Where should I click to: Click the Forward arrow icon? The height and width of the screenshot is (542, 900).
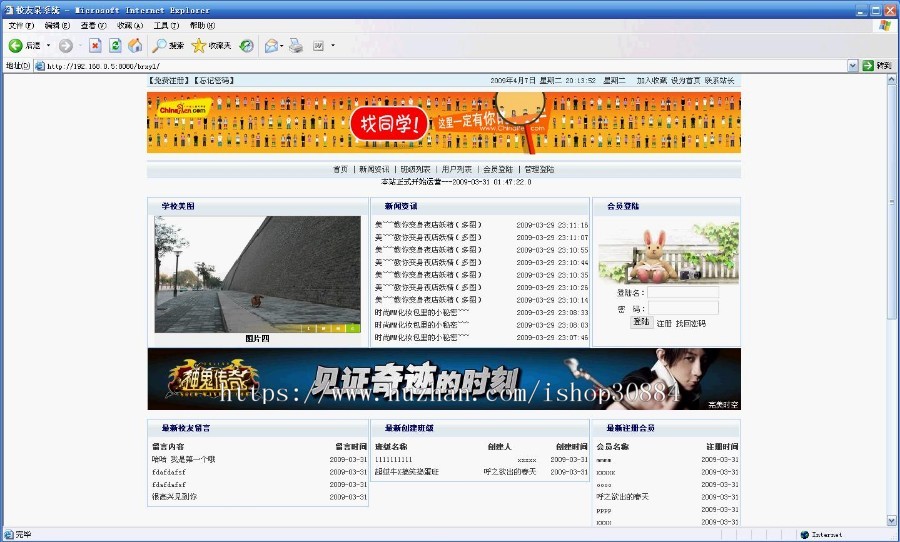coord(66,46)
